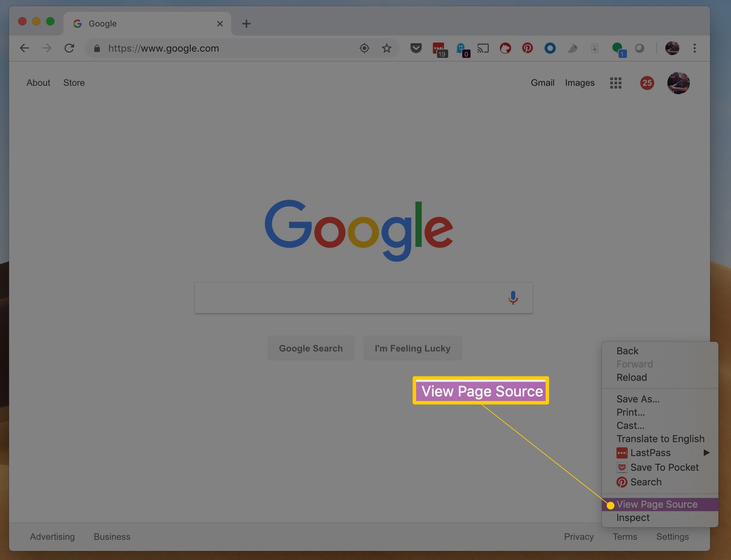Open Chrome's three-dot menu
This screenshot has width=731, height=560.
coord(695,48)
